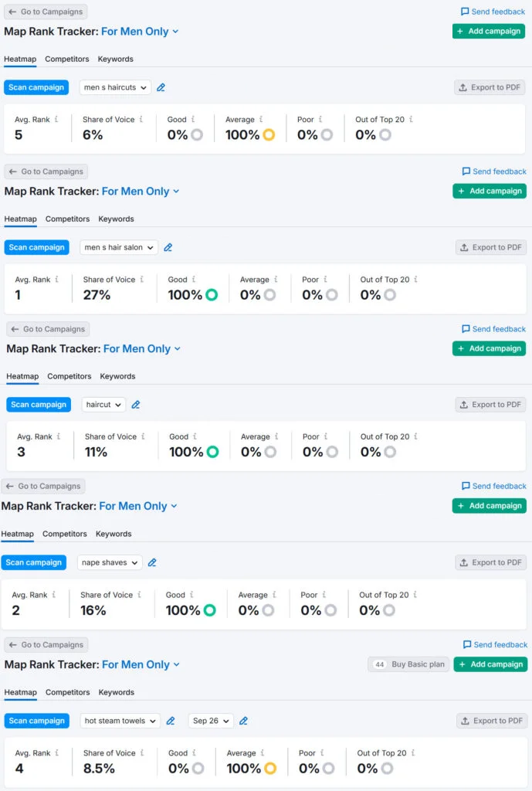Click the info icon by the 16% Share of Voice label

click(x=140, y=595)
